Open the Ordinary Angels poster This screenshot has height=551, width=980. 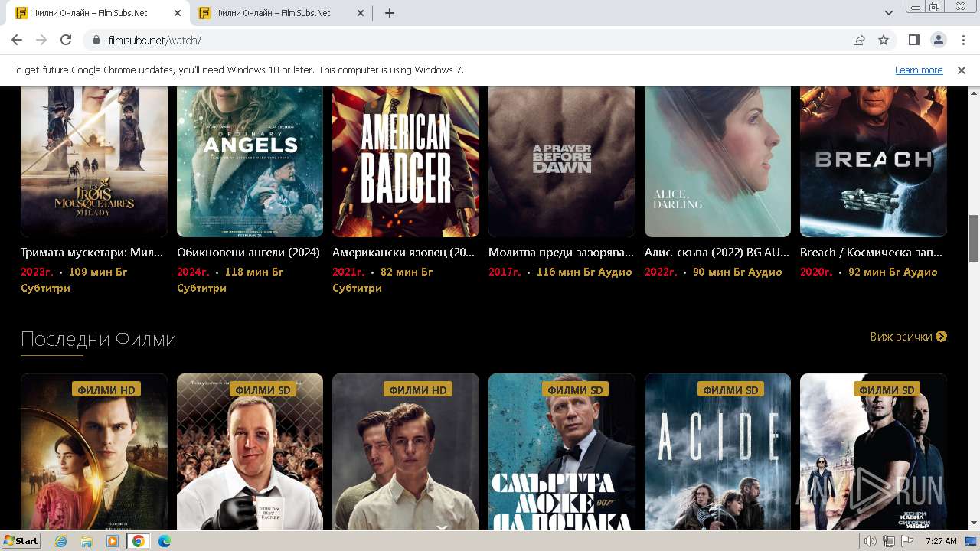250,161
